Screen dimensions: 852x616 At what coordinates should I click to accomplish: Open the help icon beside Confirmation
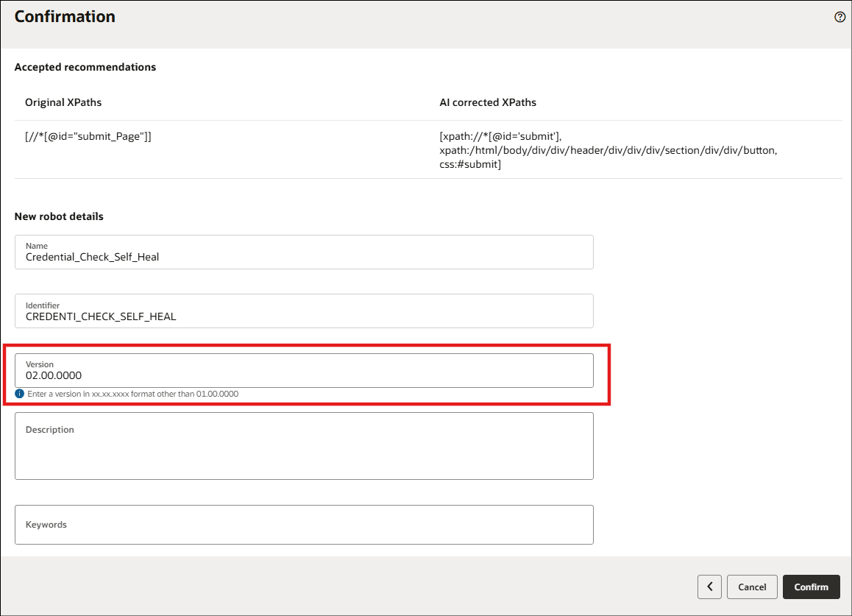pyautogui.click(x=839, y=17)
